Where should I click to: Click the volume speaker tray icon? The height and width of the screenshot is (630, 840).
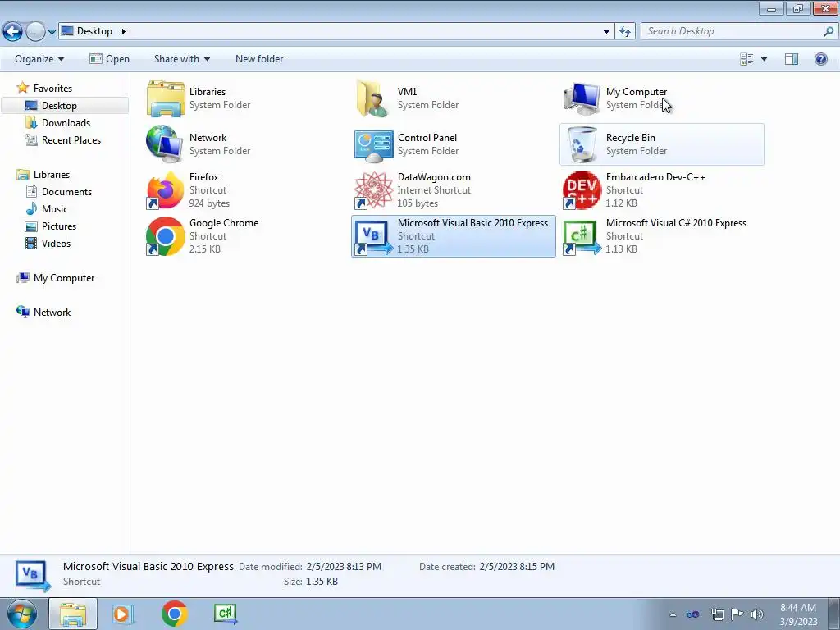(x=756, y=614)
